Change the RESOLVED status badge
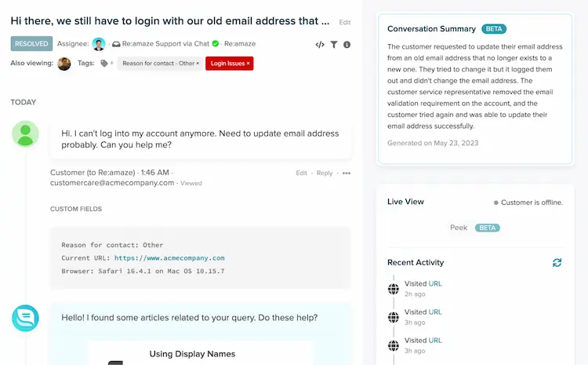Viewport: 588px width, 365px height. 31,43
